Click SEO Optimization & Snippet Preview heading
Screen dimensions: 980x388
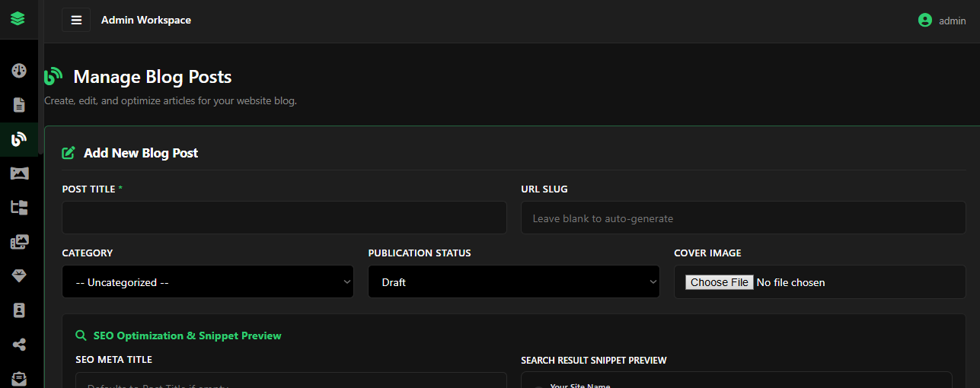click(187, 336)
